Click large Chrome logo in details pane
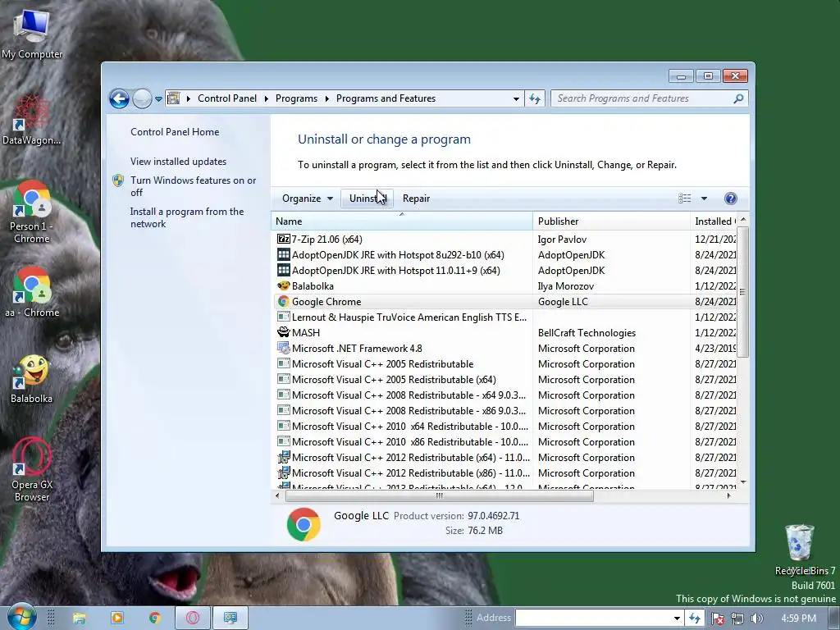 [304, 524]
